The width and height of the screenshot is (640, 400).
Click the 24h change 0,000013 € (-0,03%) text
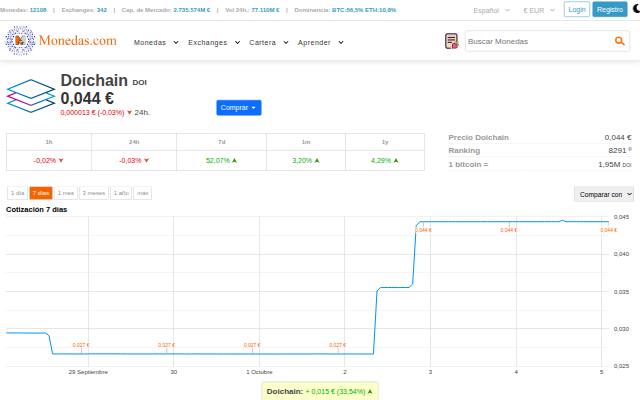click(x=92, y=112)
